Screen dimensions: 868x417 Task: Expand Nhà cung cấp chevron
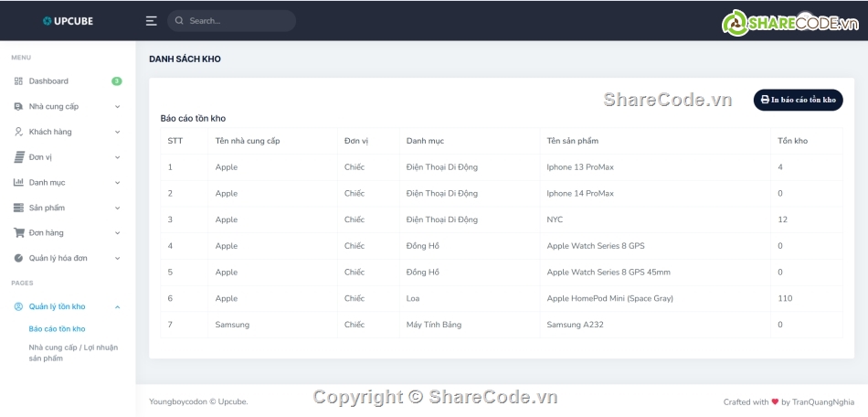(117, 107)
